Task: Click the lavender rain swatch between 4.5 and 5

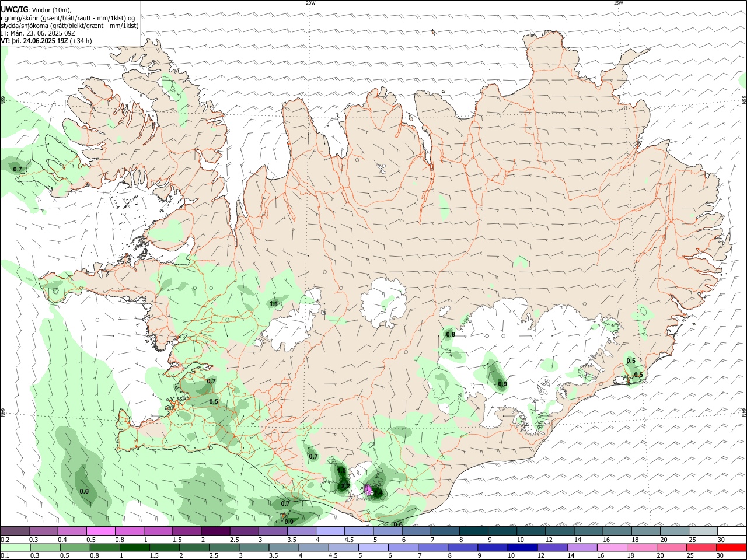Action: pyautogui.click(x=344, y=547)
